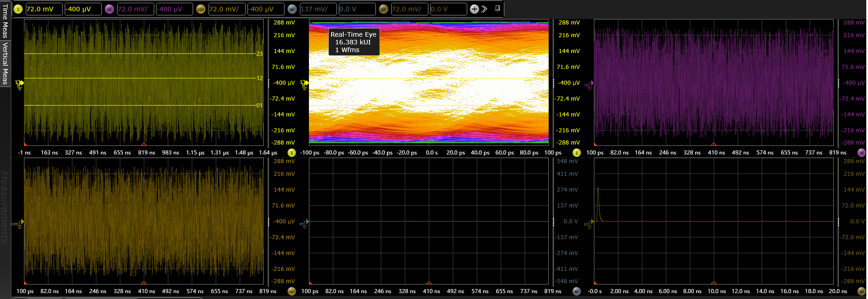Click the 'cor' ground reference marker
Image resolution: width=868 pixels, height=299 pixels.
pos(18,223)
